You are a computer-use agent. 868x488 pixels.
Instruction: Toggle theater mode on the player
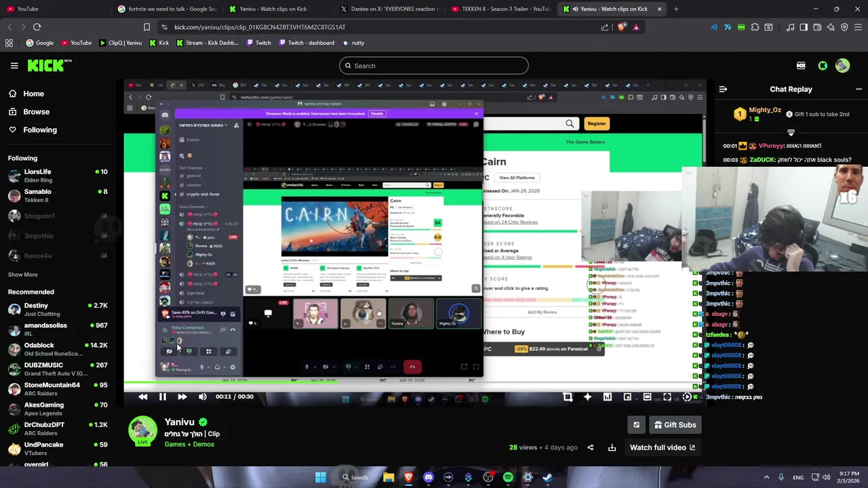648,397
